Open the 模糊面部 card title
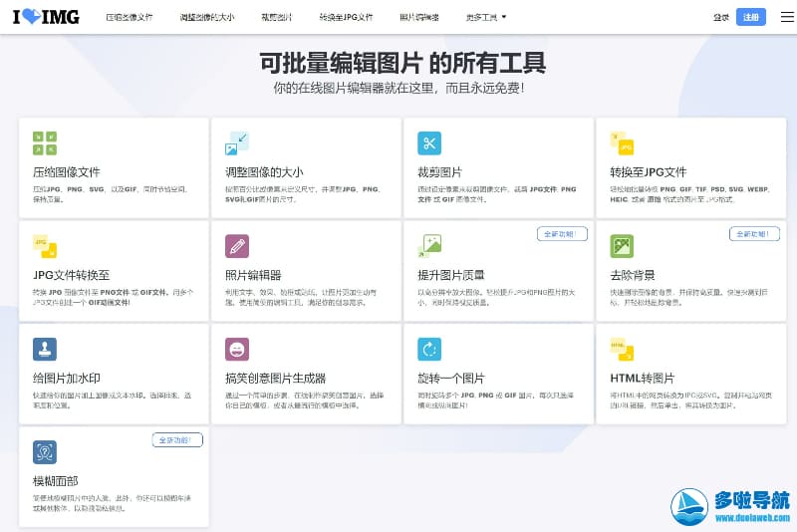This screenshot has height=532, width=797. pyautogui.click(x=56, y=481)
